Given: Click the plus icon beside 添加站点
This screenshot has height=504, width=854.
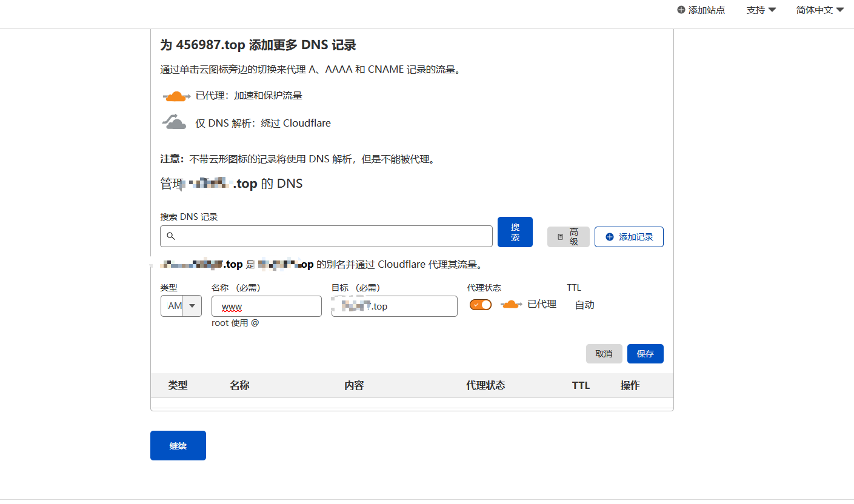Looking at the screenshot, I should tap(681, 10).
